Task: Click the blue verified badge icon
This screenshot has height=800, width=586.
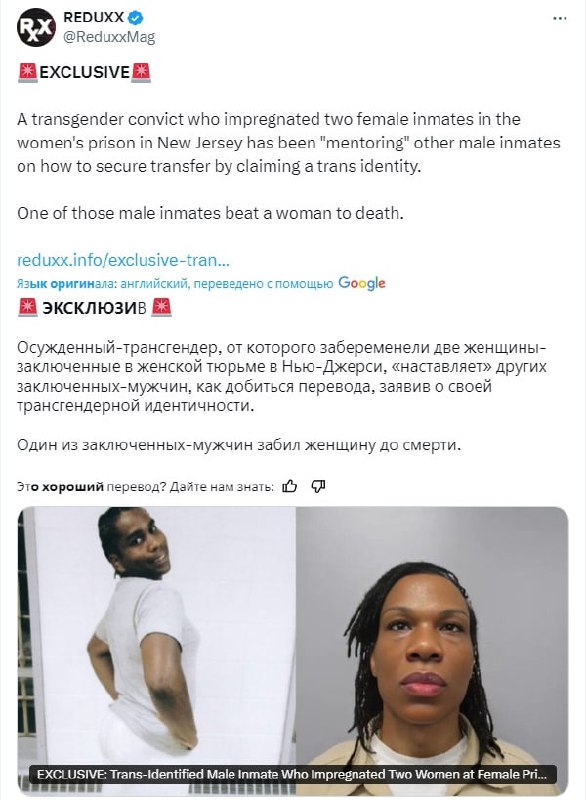Action: tap(135, 18)
